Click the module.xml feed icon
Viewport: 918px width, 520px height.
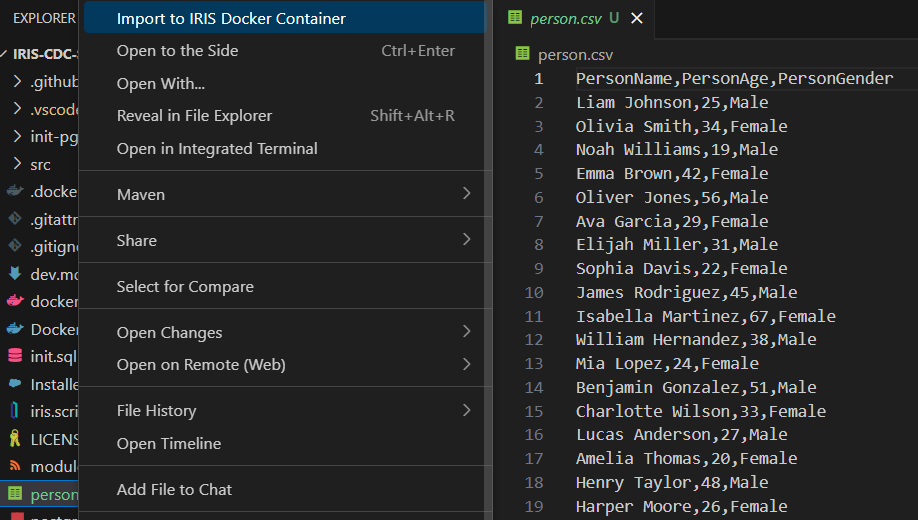click(x=14, y=466)
